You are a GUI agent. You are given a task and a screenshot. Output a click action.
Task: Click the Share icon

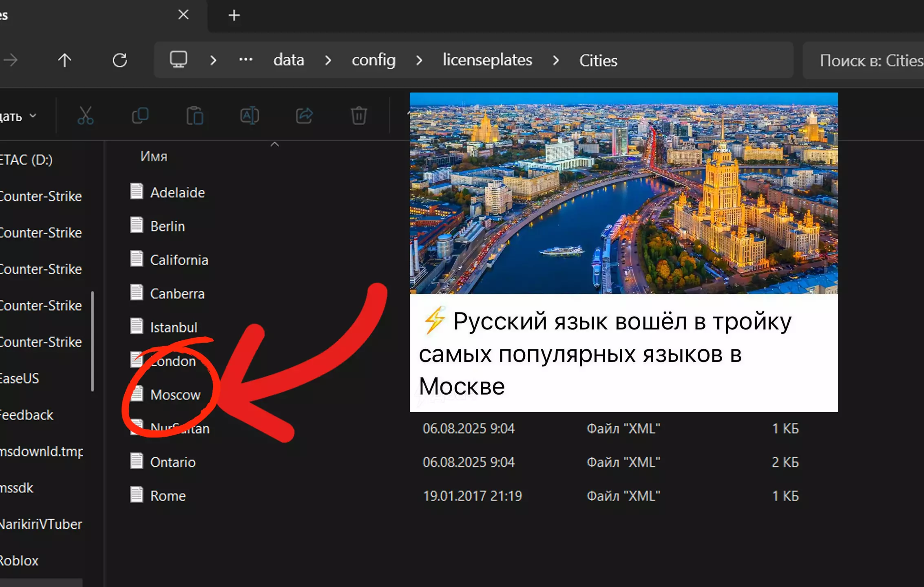pyautogui.click(x=304, y=116)
